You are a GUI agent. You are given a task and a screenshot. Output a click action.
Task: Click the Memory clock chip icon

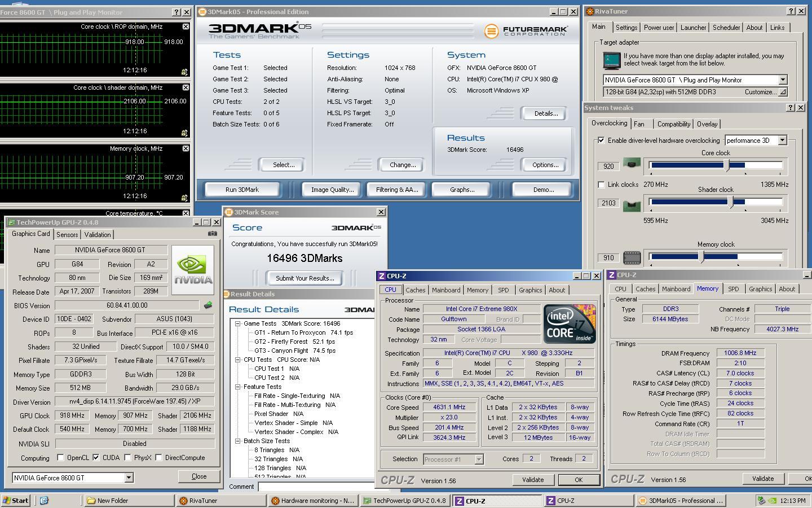click(x=632, y=258)
